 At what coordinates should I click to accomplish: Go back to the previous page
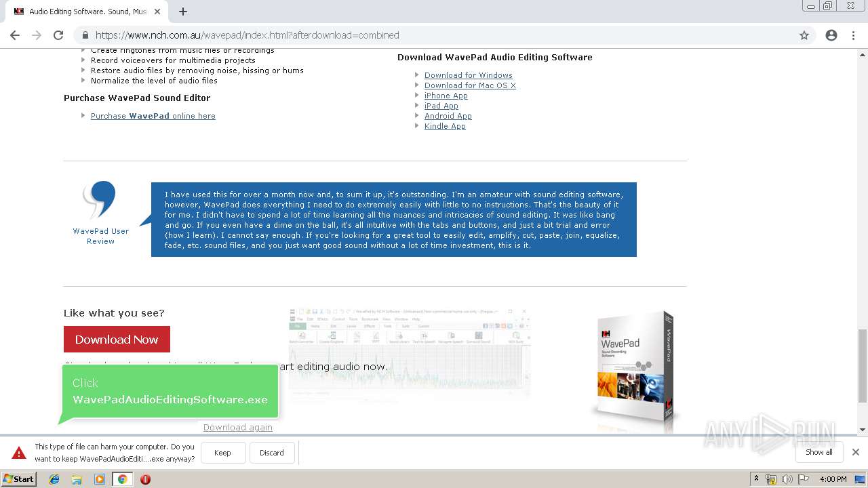15,35
